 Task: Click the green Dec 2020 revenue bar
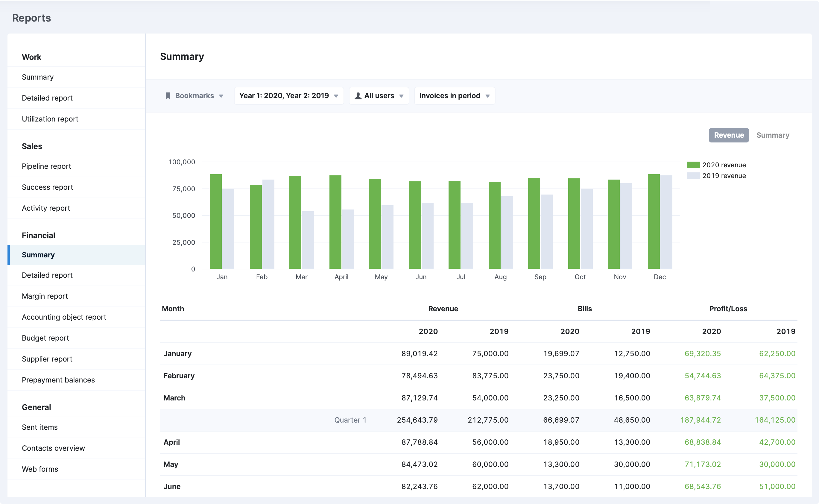pos(654,222)
